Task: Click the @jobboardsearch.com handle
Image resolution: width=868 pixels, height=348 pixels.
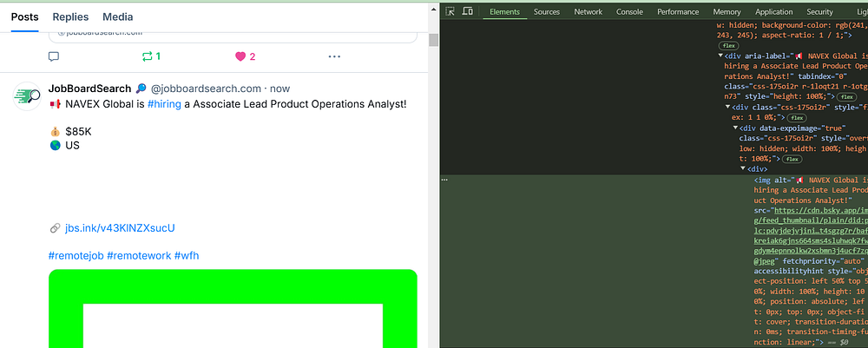Action: [206, 89]
